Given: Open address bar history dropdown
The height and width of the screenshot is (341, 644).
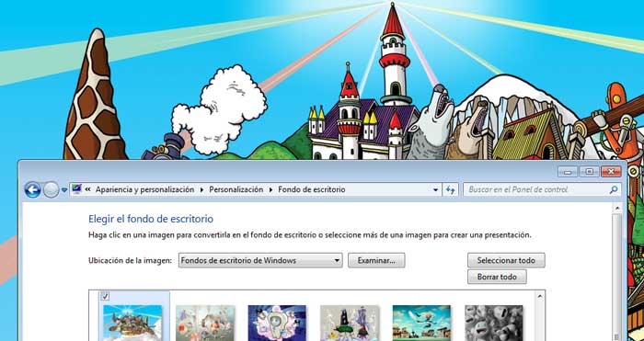Looking at the screenshot, I should [435, 190].
